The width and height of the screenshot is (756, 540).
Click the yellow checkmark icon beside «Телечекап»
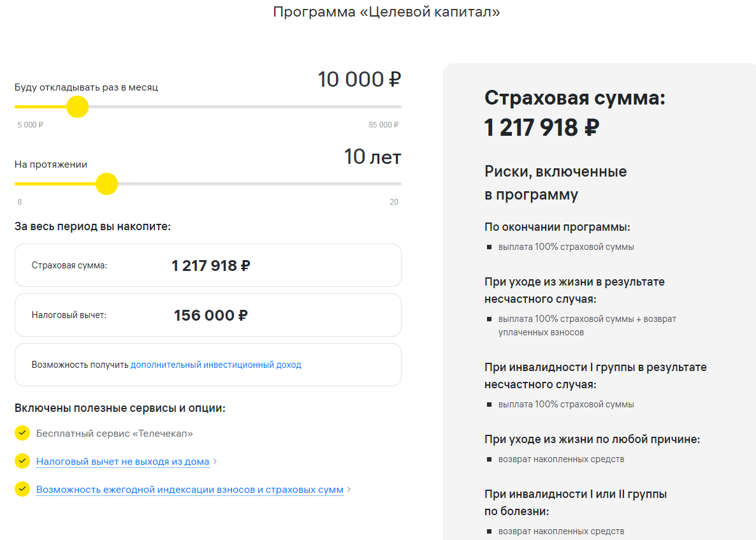pos(22,434)
